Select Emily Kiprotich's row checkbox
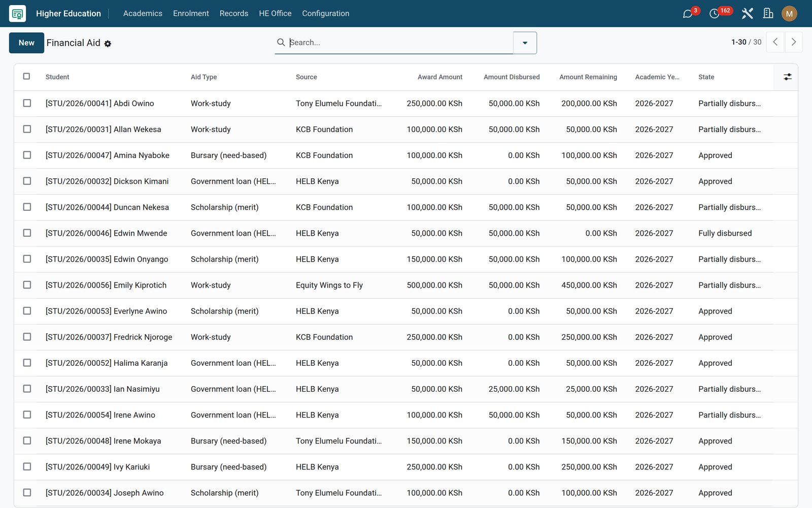The height and width of the screenshot is (508, 812). click(x=27, y=285)
